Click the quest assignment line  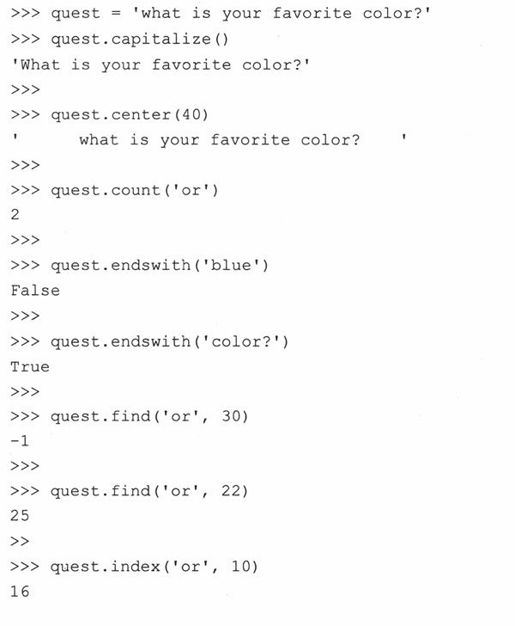tap(221, 14)
